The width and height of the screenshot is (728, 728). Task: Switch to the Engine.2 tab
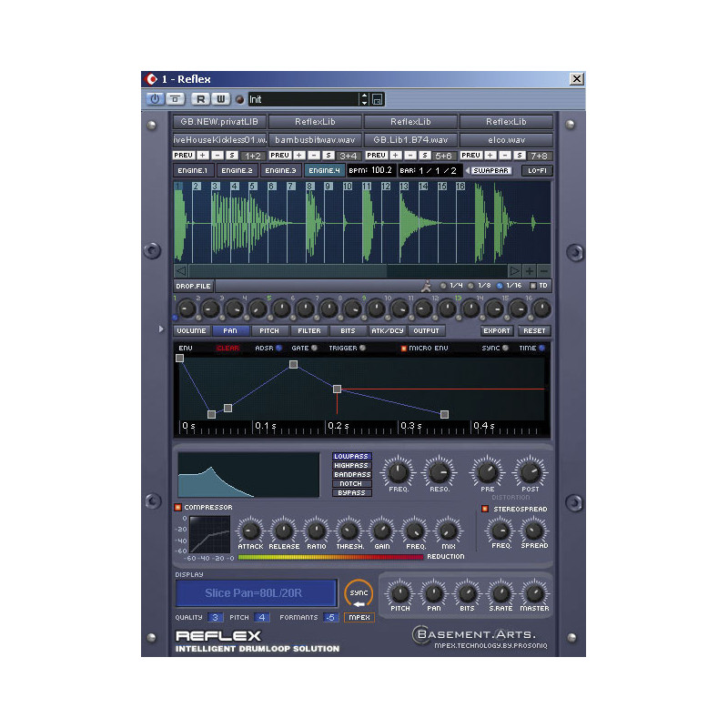[x=237, y=170]
